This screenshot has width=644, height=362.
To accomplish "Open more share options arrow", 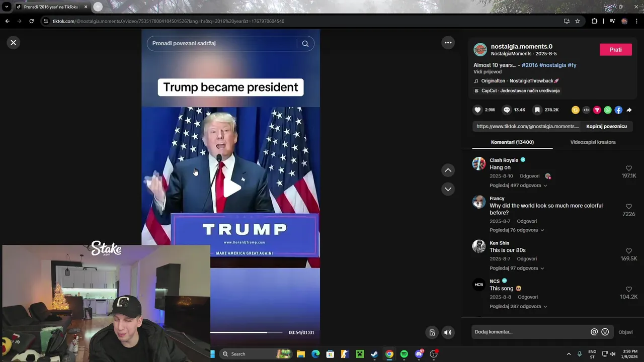I will tap(629, 110).
